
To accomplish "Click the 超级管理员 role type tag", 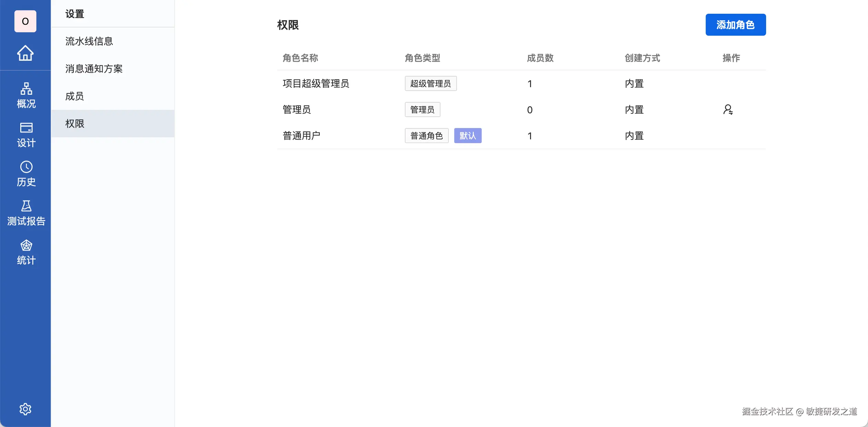I will (430, 83).
